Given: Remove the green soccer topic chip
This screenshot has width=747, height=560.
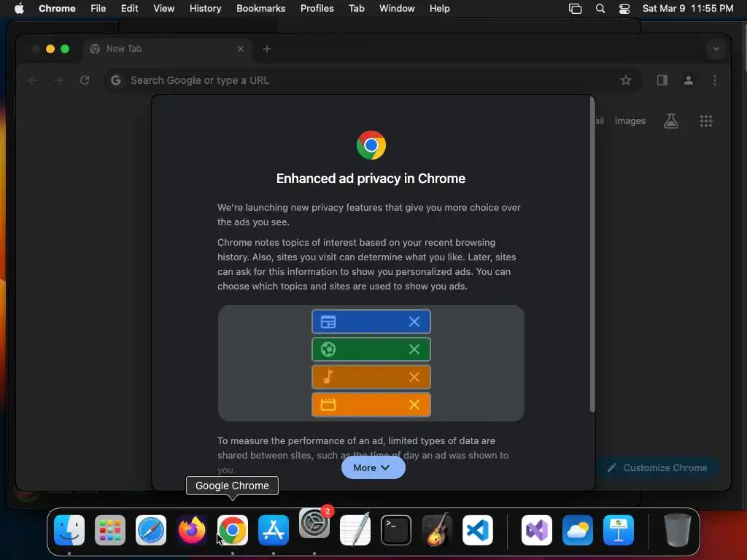Looking at the screenshot, I should [414, 349].
